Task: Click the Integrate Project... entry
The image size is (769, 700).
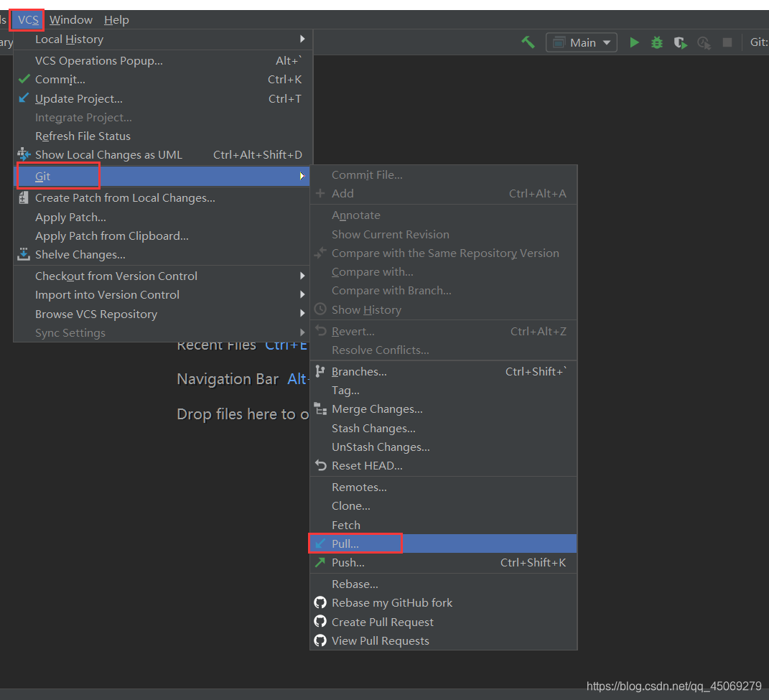Action: click(163, 117)
